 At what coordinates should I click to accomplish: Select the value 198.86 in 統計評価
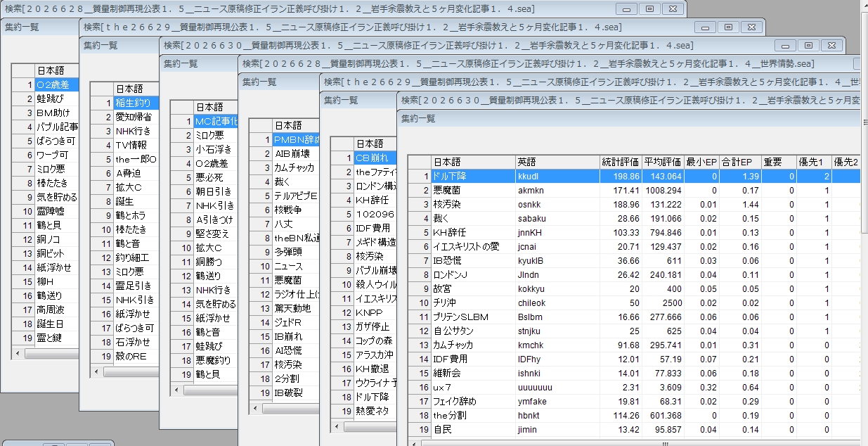coord(621,177)
